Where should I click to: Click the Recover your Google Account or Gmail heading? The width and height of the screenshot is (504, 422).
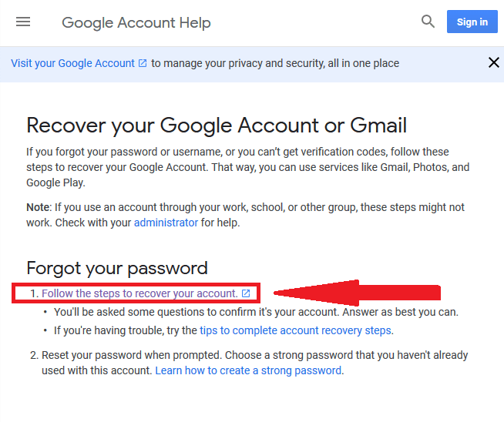[x=217, y=125]
